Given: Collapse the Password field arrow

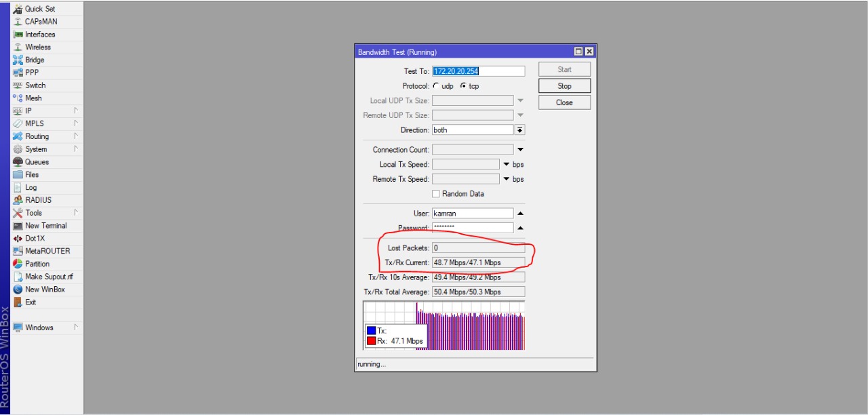Looking at the screenshot, I should pos(520,229).
